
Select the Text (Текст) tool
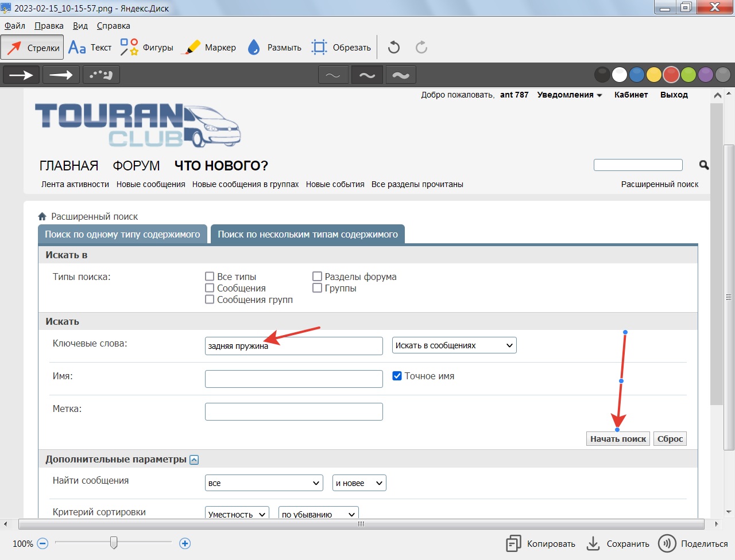click(x=90, y=48)
